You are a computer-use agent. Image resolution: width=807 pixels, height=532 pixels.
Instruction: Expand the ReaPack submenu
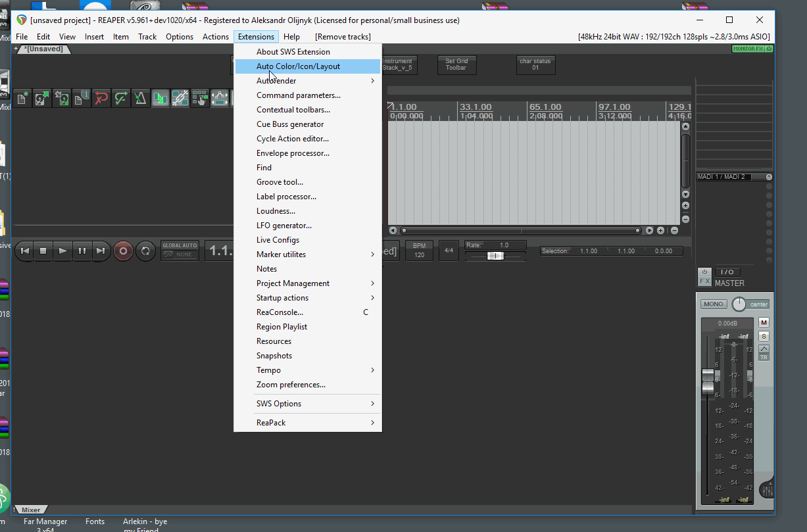coord(308,423)
